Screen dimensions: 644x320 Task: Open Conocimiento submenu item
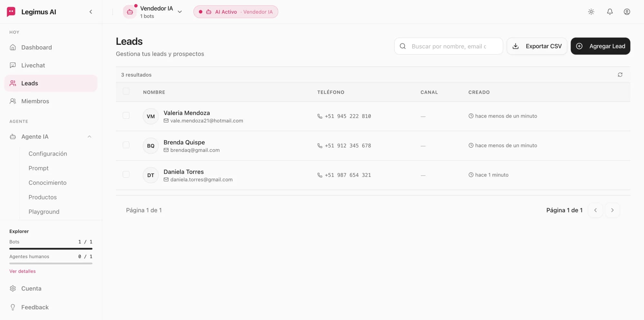pos(47,183)
